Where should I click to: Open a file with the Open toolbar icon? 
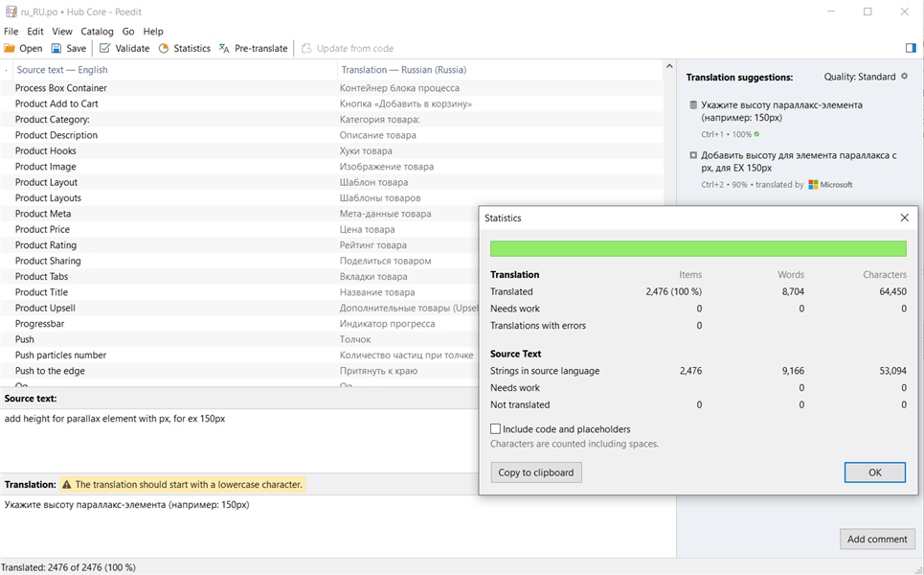coord(23,48)
